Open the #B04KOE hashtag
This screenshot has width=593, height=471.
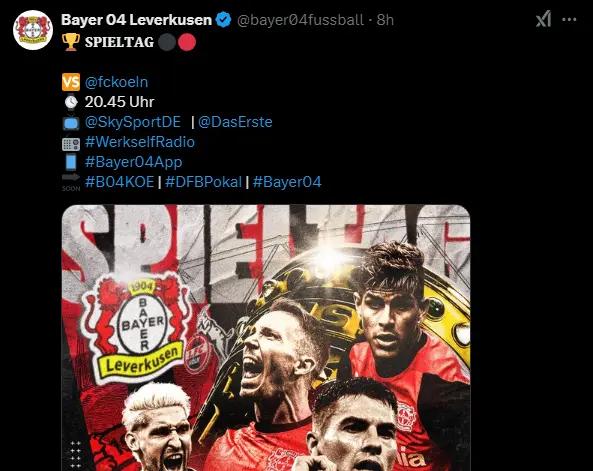pyautogui.click(x=120, y=182)
